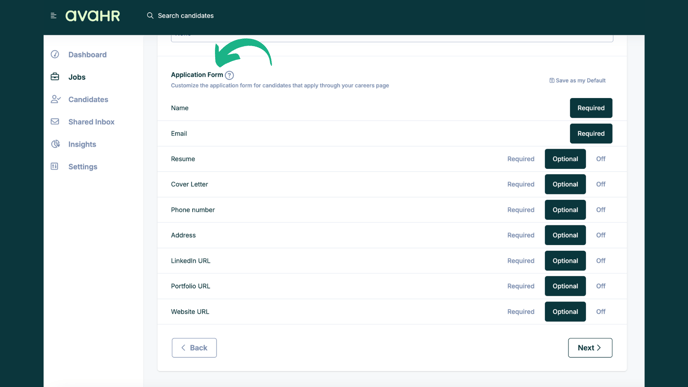This screenshot has width=688, height=387.
Task: Click the Back button
Action: point(194,348)
